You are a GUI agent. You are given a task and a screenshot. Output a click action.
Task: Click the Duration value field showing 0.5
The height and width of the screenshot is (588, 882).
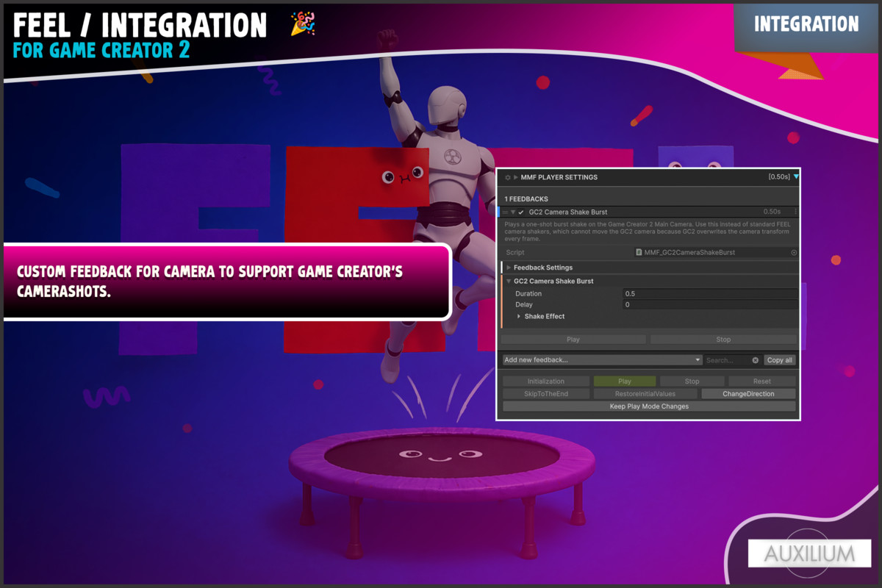pyautogui.click(x=710, y=293)
